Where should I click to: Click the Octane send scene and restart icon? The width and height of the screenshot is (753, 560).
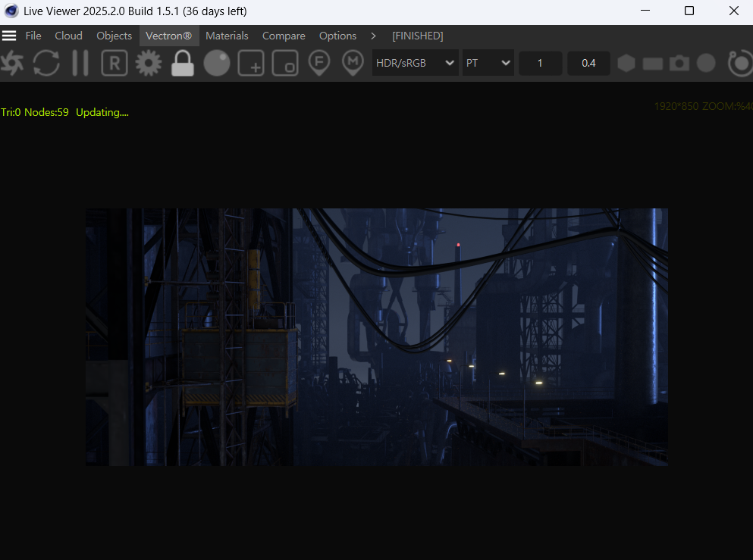(12, 63)
